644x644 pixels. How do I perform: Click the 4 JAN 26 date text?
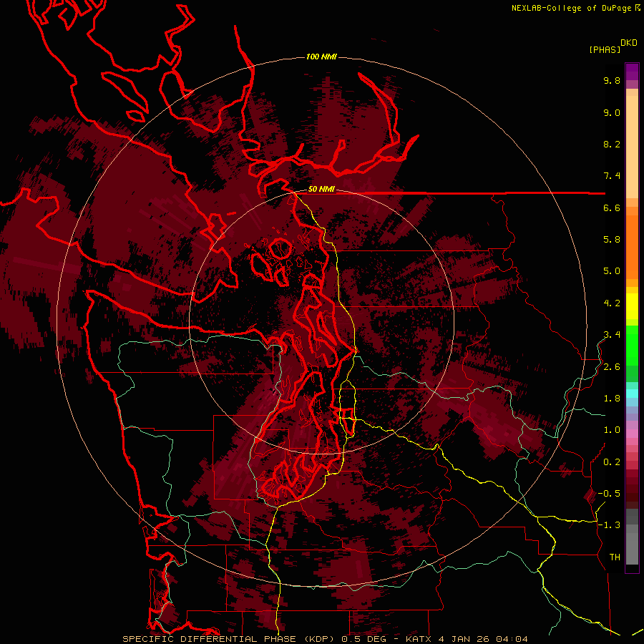click(464, 639)
